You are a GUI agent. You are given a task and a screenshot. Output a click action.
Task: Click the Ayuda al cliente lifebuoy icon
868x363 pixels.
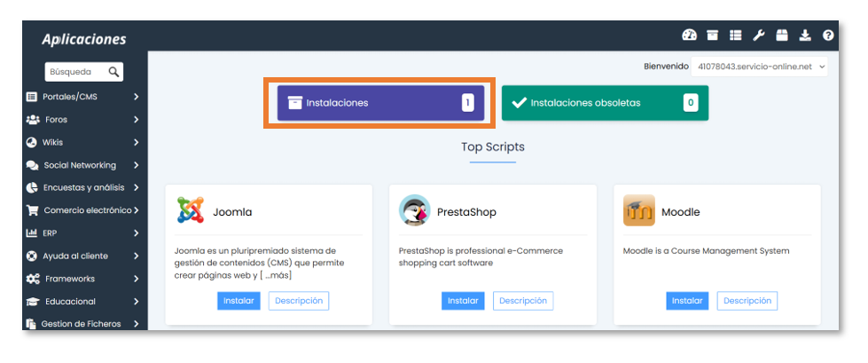coord(32,256)
